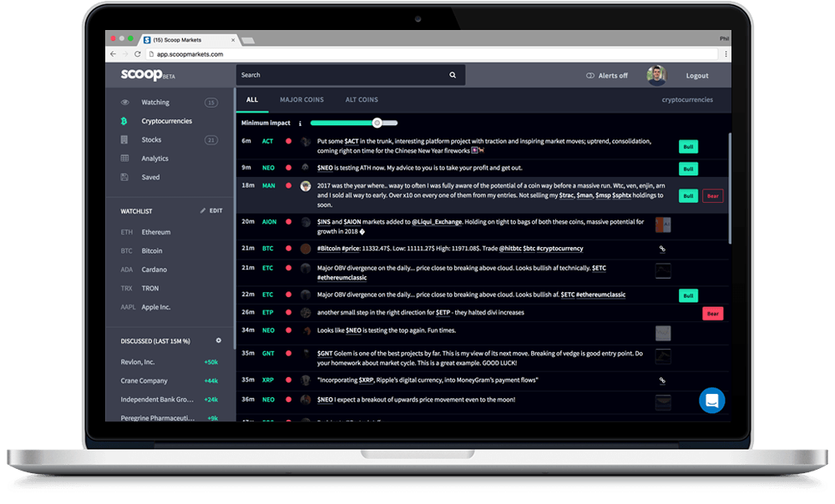Viewport: 835px width, 504px height.
Task: Open Discussed section settings gear
Action: coord(218,340)
